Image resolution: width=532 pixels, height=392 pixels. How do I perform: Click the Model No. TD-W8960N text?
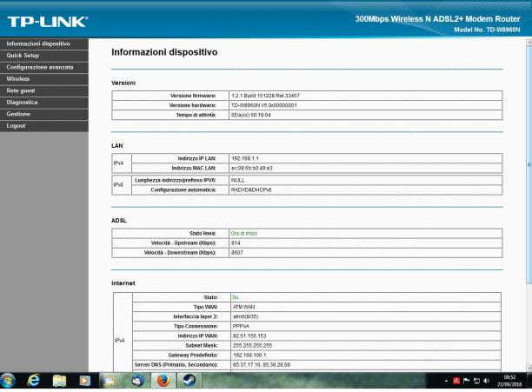tap(487, 30)
